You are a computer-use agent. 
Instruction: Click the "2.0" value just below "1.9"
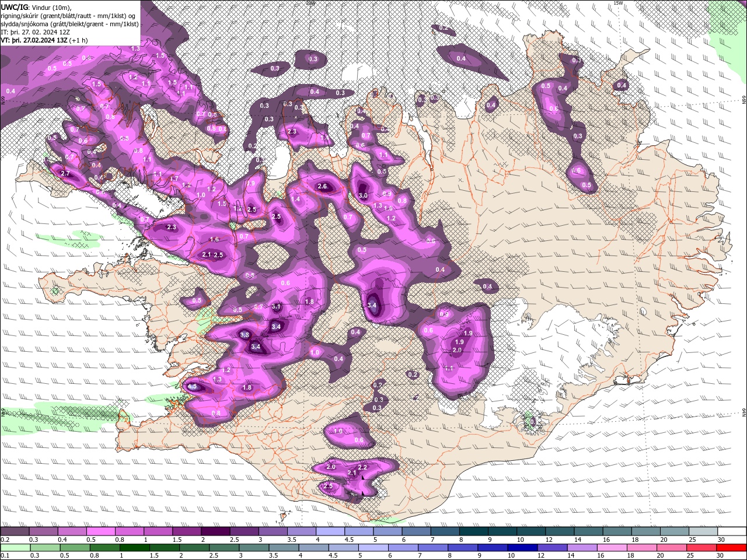click(457, 350)
